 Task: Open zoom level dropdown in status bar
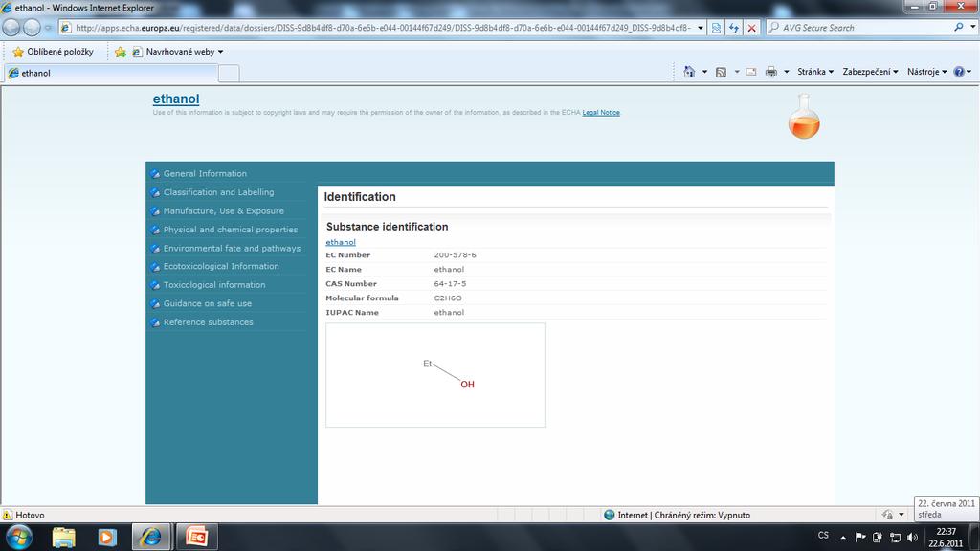[902, 515]
